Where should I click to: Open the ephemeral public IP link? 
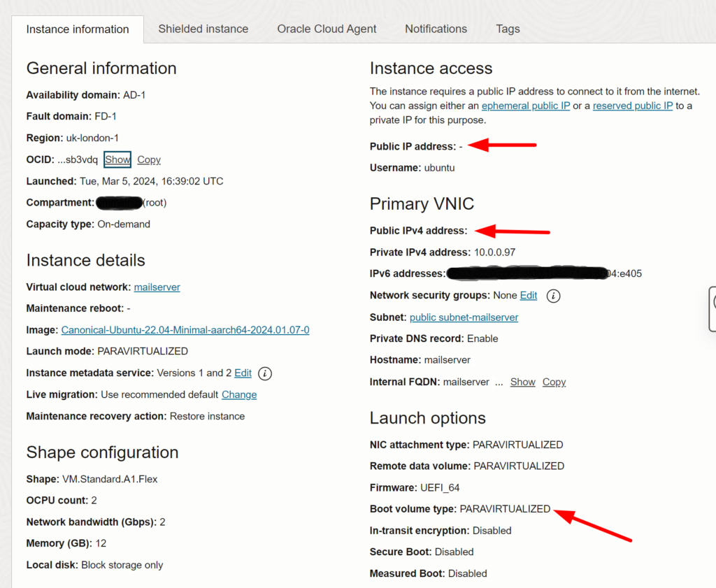[x=526, y=106]
